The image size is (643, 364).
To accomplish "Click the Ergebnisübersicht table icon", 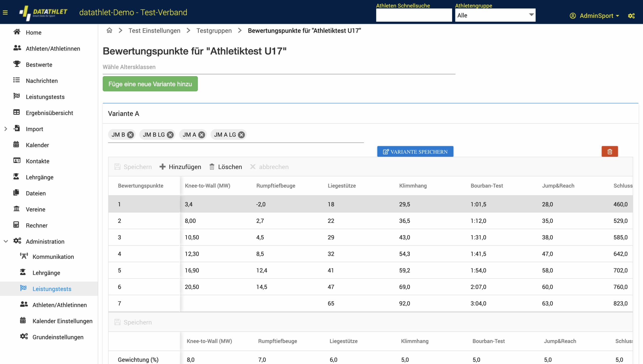I will [17, 112].
